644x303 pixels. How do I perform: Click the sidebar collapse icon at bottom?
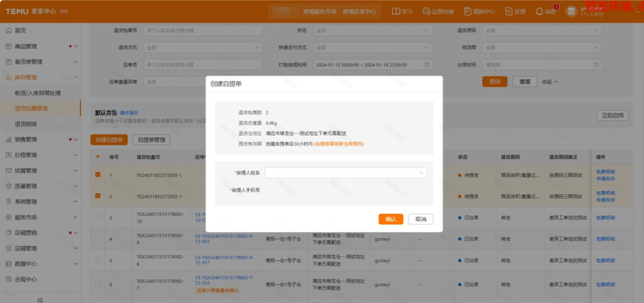pyautogui.click(x=40, y=300)
